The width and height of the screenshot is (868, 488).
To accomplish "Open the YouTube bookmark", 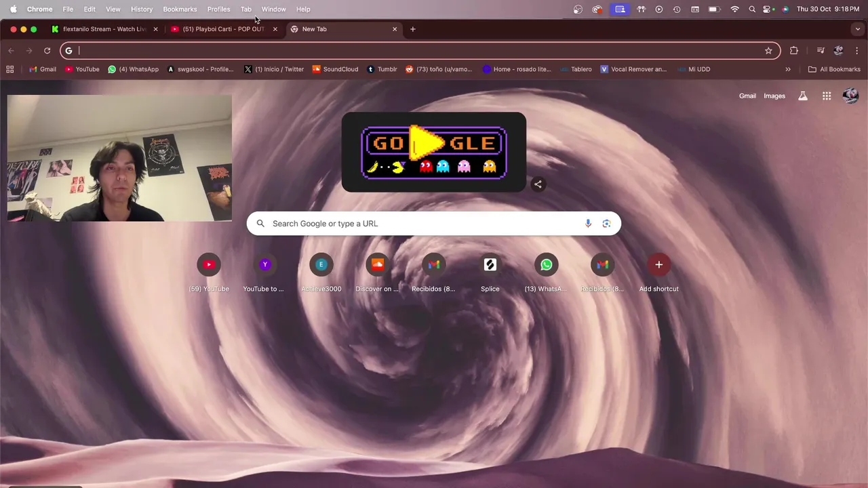I will [82, 69].
